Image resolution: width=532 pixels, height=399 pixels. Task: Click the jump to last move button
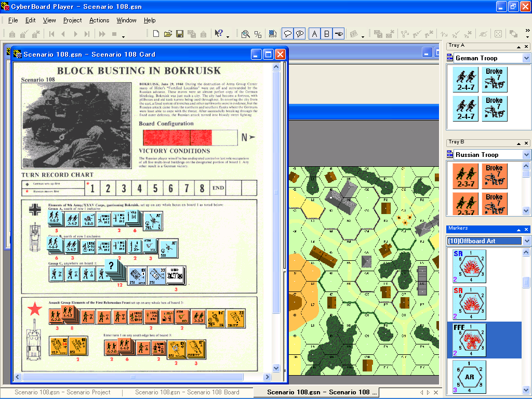click(87, 34)
